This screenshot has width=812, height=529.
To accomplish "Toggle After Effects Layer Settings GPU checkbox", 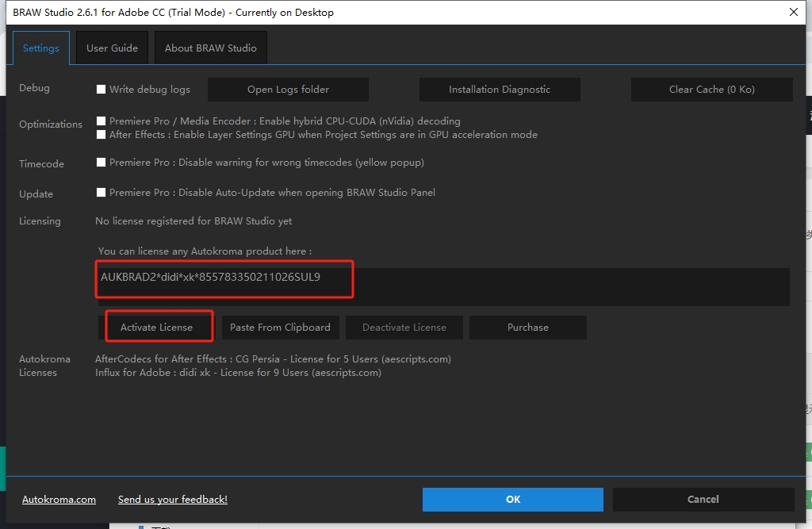I will (101, 135).
